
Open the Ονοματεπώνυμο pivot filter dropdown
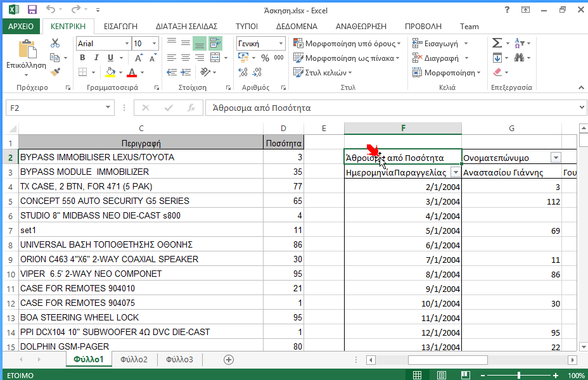pos(556,158)
